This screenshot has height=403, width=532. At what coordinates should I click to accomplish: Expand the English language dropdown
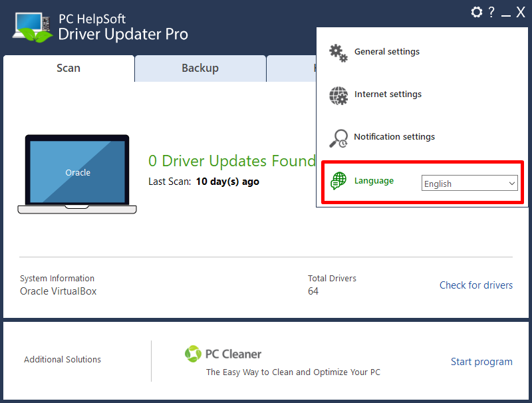pyautogui.click(x=469, y=183)
